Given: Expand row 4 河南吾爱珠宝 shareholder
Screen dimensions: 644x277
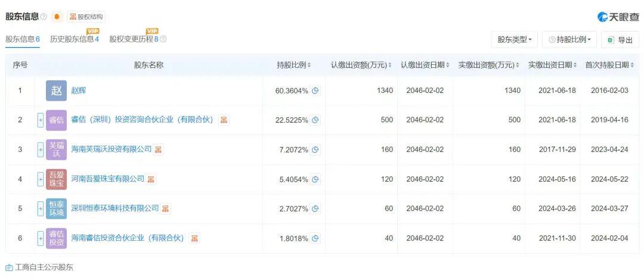Looking at the screenshot, I should [41, 179].
